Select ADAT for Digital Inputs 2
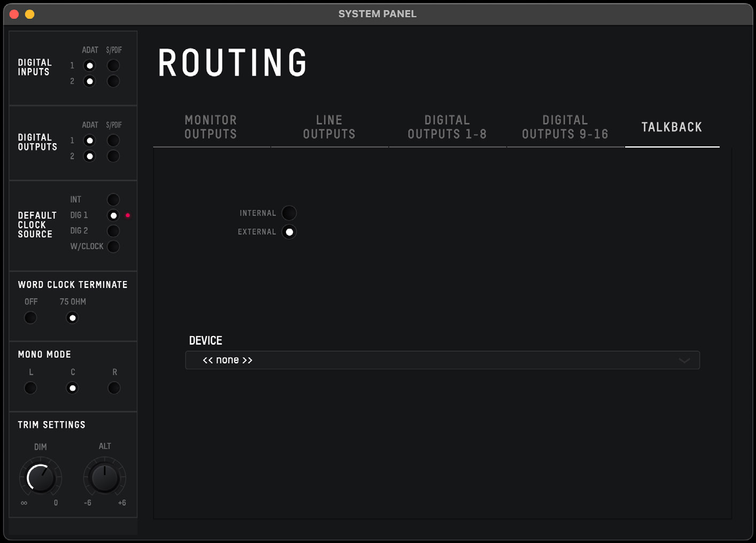Screen dimensions: 756x543 [x=89, y=81]
